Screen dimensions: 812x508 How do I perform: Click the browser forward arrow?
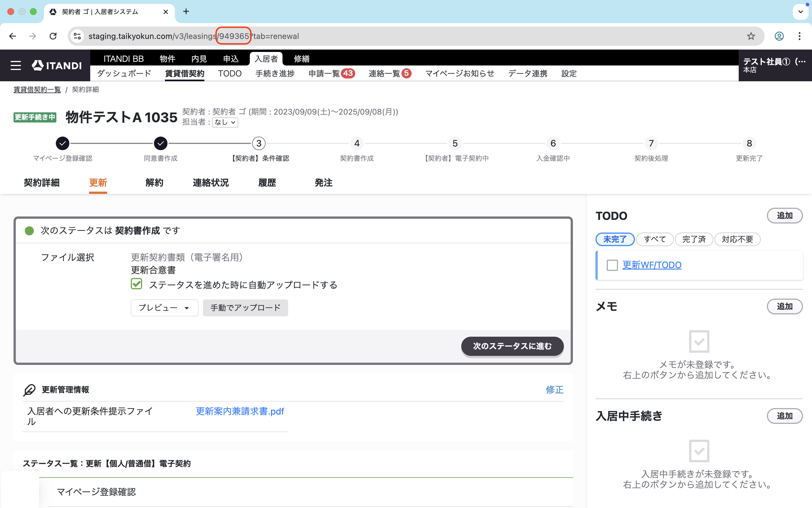click(32, 36)
